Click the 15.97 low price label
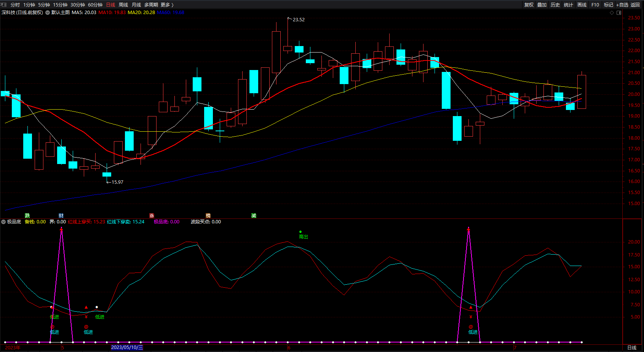Screen dimensions: 644x352 click(x=117, y=182)
